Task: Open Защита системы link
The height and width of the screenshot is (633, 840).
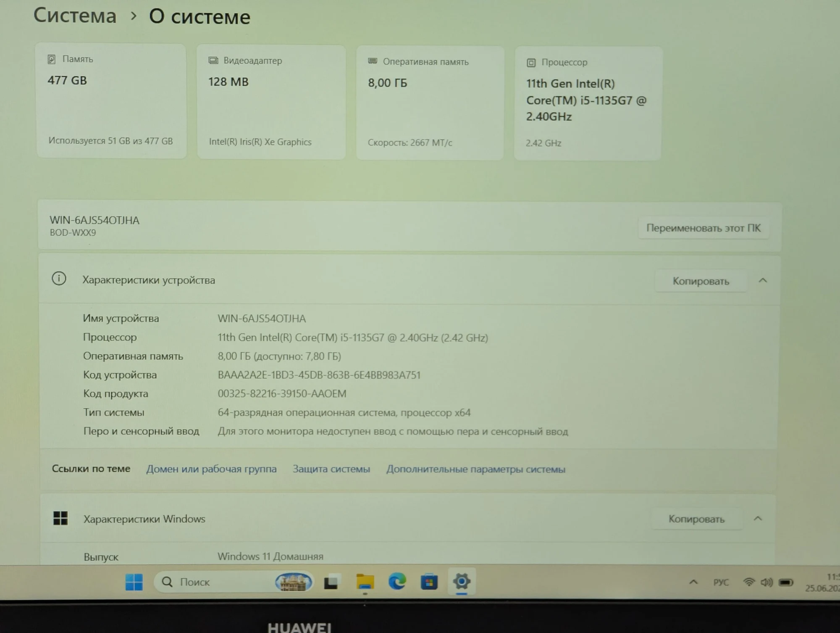Action: pos(331,469)
